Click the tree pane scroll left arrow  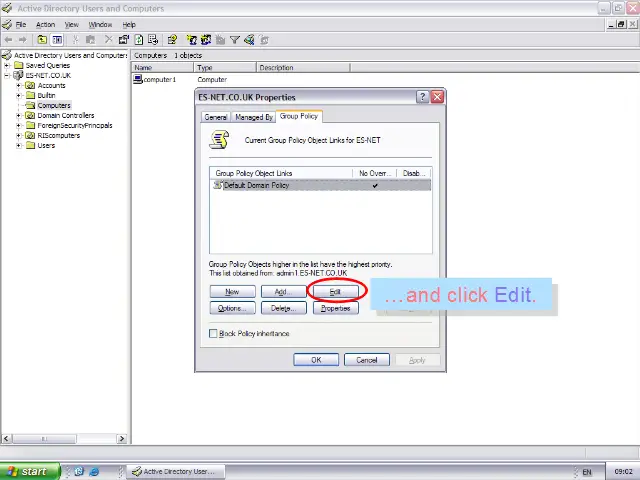click(x=6, y=439)
